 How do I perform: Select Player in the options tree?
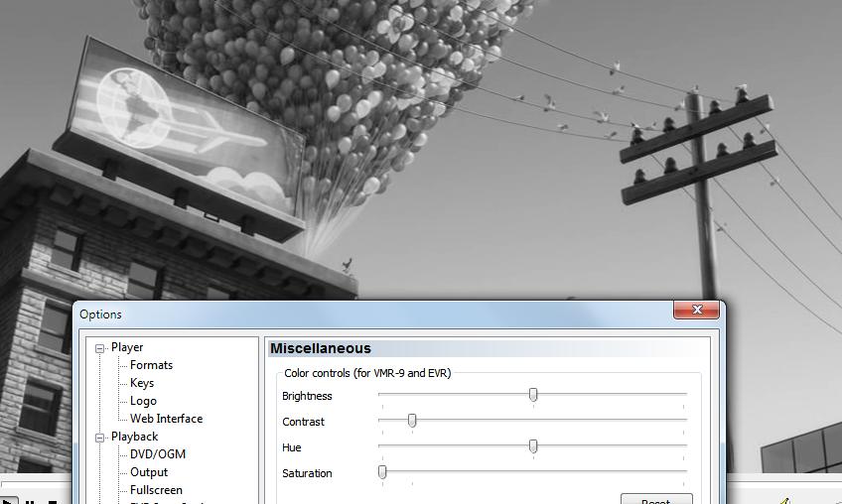point(127,347)
